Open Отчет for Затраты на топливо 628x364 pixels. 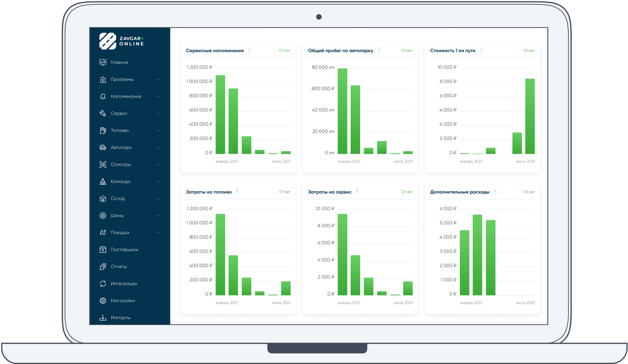(x=285, y=192)
